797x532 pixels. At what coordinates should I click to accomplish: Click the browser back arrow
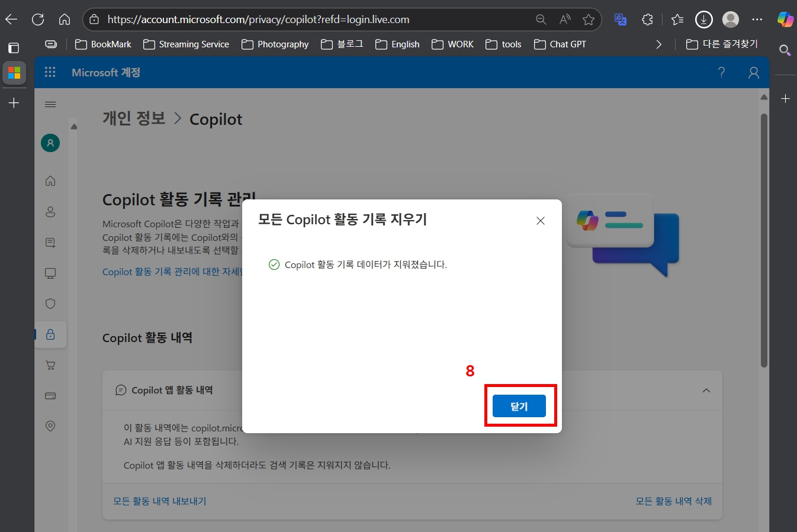[x=11, y=20]
